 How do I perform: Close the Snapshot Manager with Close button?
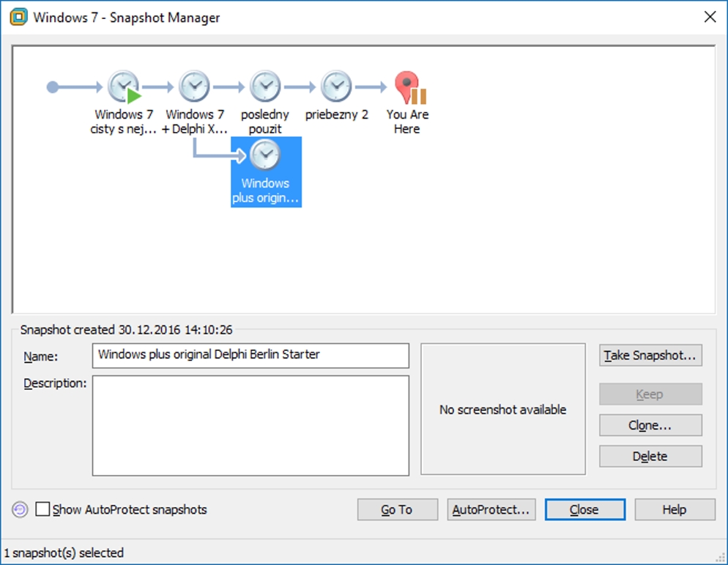point(584,510)
